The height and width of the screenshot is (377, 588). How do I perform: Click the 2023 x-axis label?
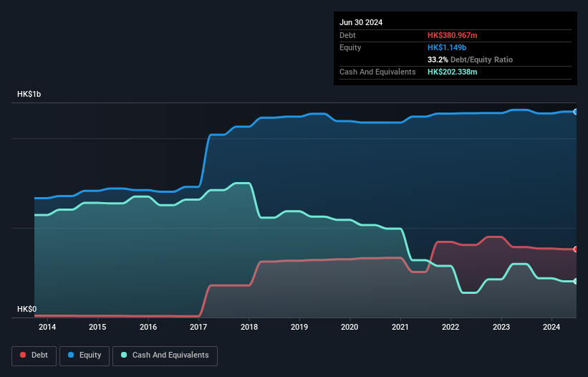coord(501,327)
